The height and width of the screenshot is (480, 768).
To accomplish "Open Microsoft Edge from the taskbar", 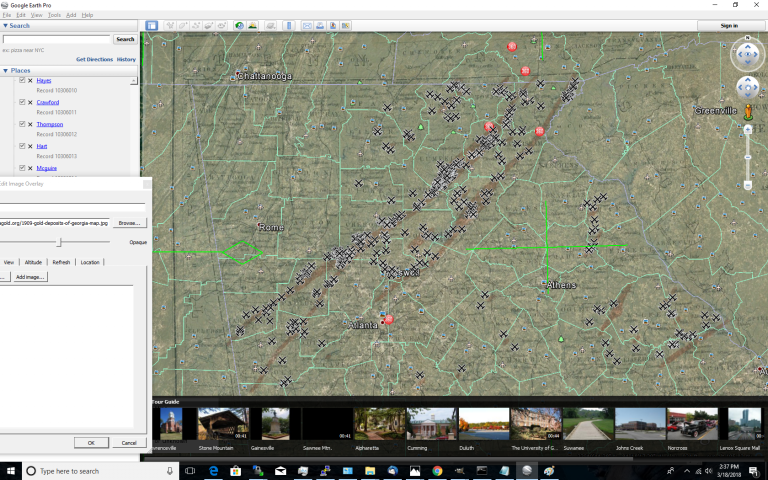I will point(214,471).
